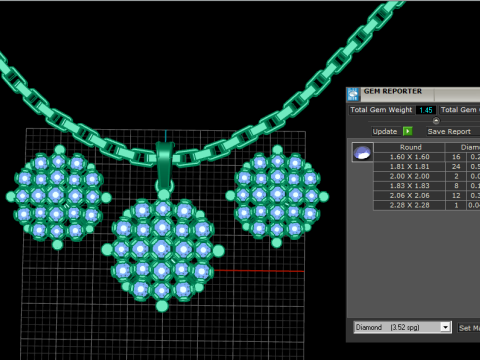This screenshot has height=360, width=480.
Task: Click quantity 12 cell
Action: (456, 196)
